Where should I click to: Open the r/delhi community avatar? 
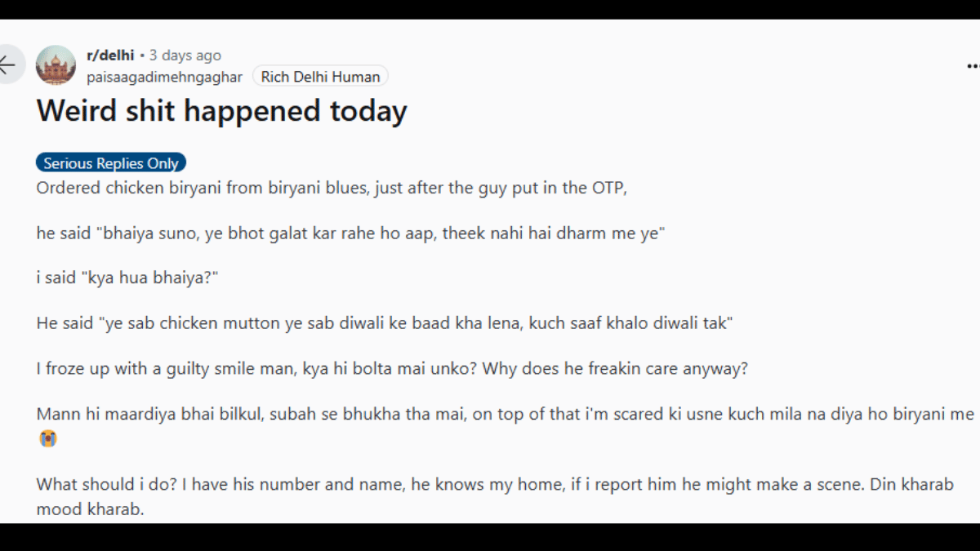(x=56, y=65)
